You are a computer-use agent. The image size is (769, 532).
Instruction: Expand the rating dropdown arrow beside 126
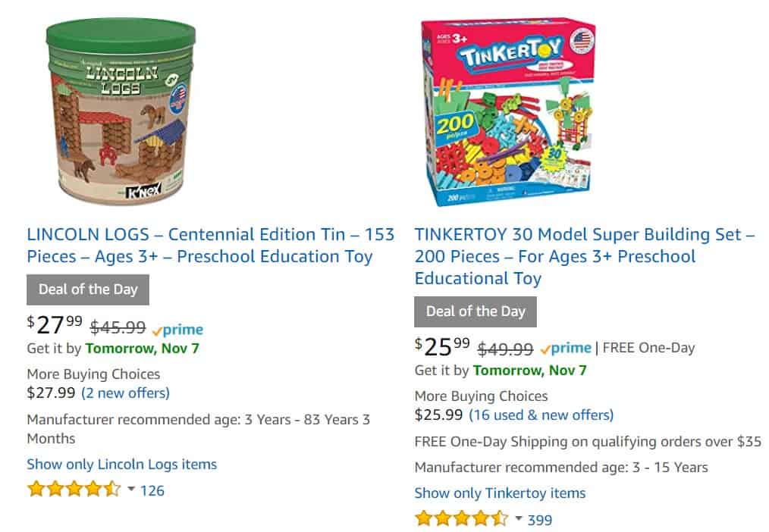(131, 488)
